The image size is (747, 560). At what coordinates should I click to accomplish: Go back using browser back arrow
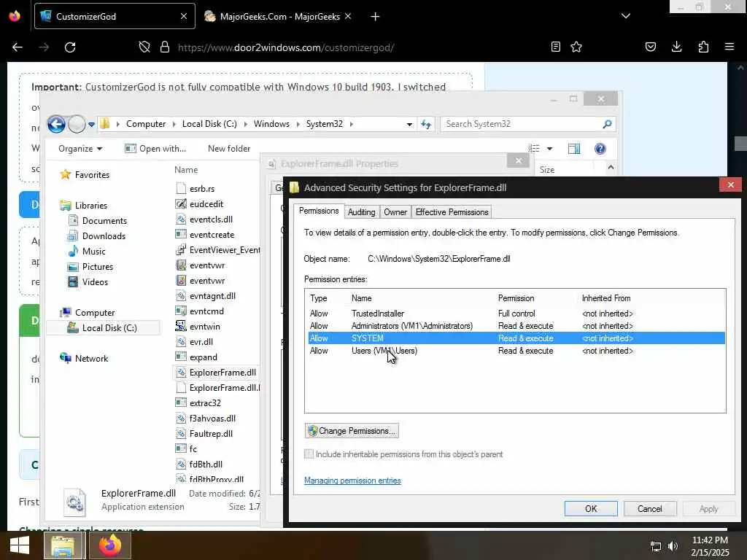point(18,47)
